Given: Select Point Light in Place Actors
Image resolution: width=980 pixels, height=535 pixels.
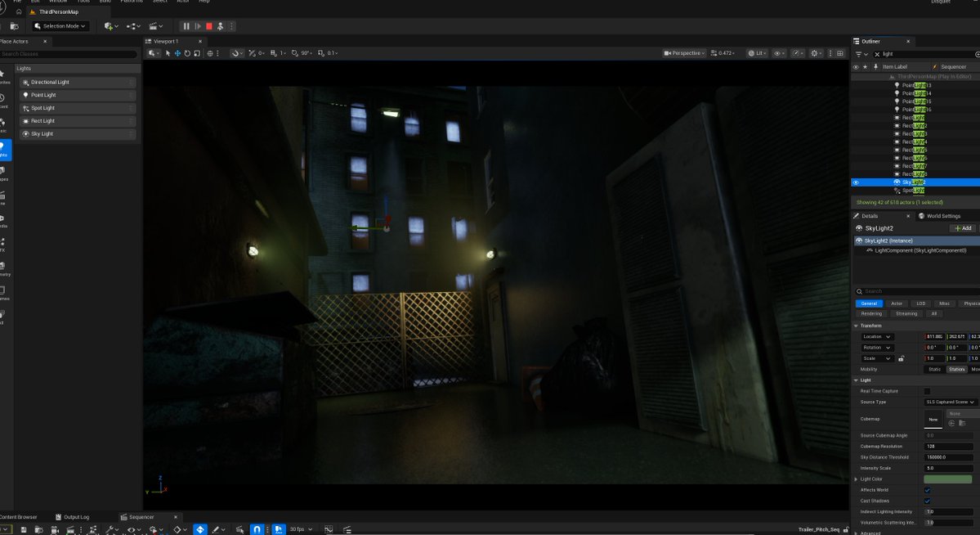Looking at the screenshot, I should [x=78, y=95].
